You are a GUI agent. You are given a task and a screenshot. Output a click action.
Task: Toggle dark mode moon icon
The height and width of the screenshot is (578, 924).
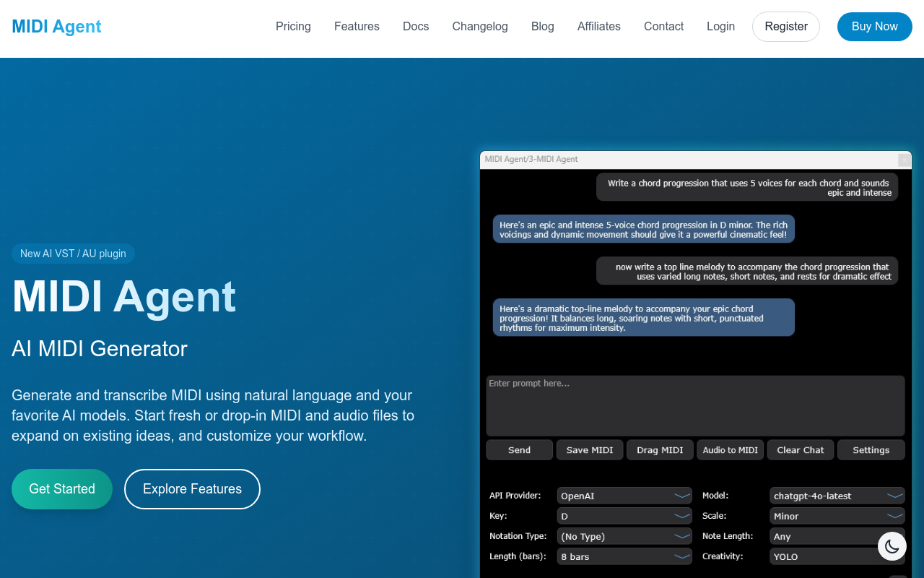click(x=892, y=546)
